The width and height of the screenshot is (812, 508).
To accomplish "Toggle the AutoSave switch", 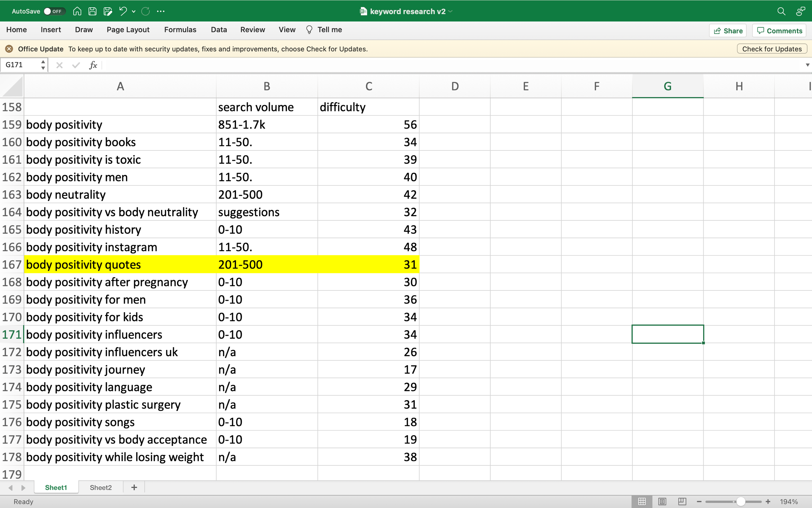I will pos(54,11).
